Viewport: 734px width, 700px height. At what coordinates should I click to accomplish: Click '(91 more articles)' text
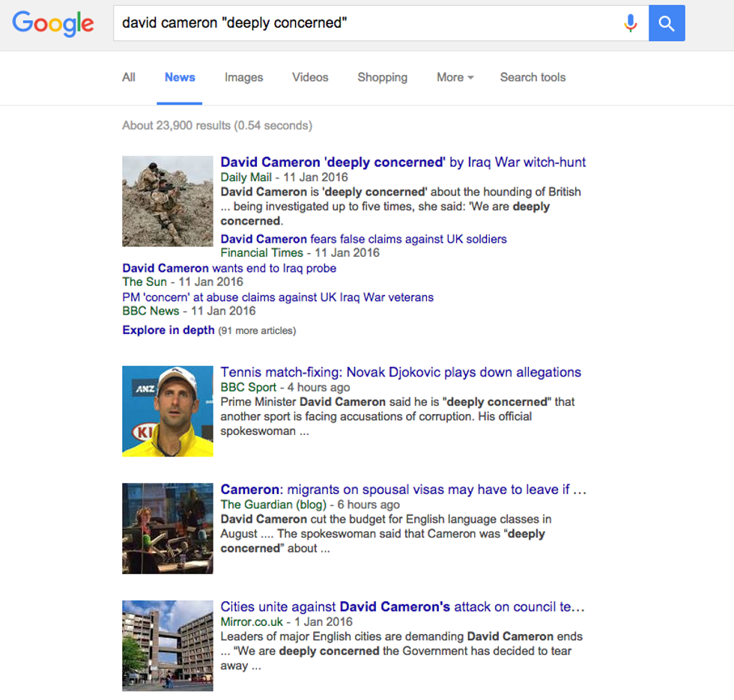pyautogui.click(x=257, y=331)
